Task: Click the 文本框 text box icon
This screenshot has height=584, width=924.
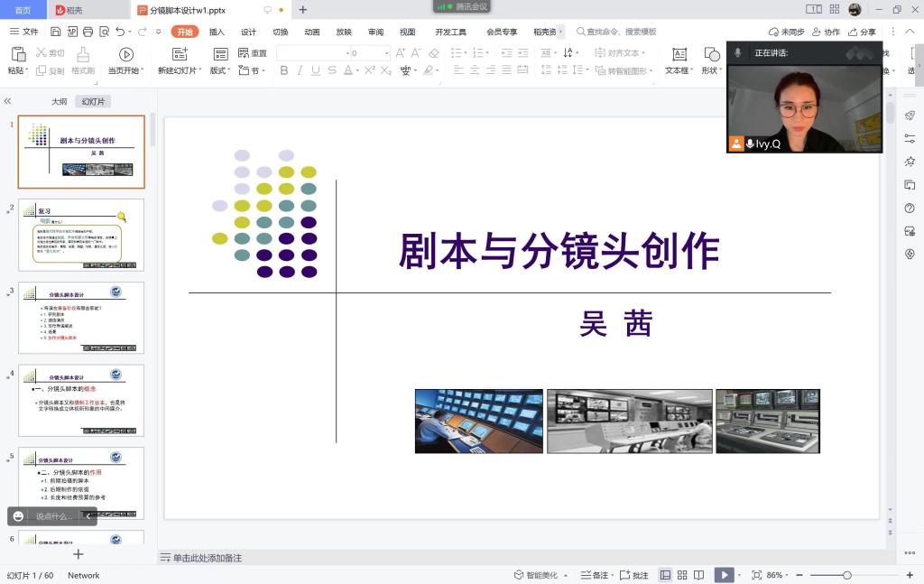Action: pos(679,54)
